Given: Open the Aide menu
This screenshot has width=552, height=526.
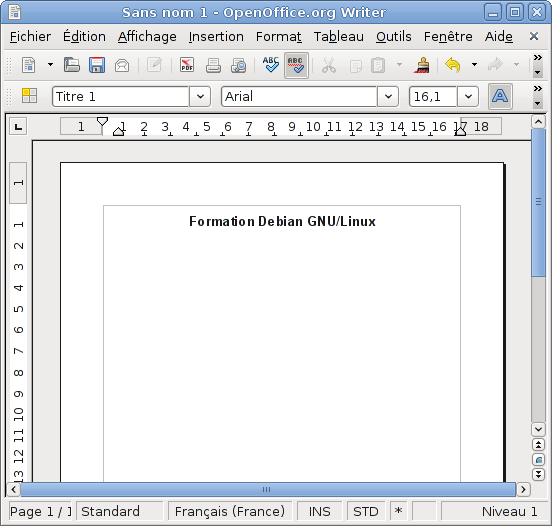Looking at the screenshot, I should click(x=499, y=37).
